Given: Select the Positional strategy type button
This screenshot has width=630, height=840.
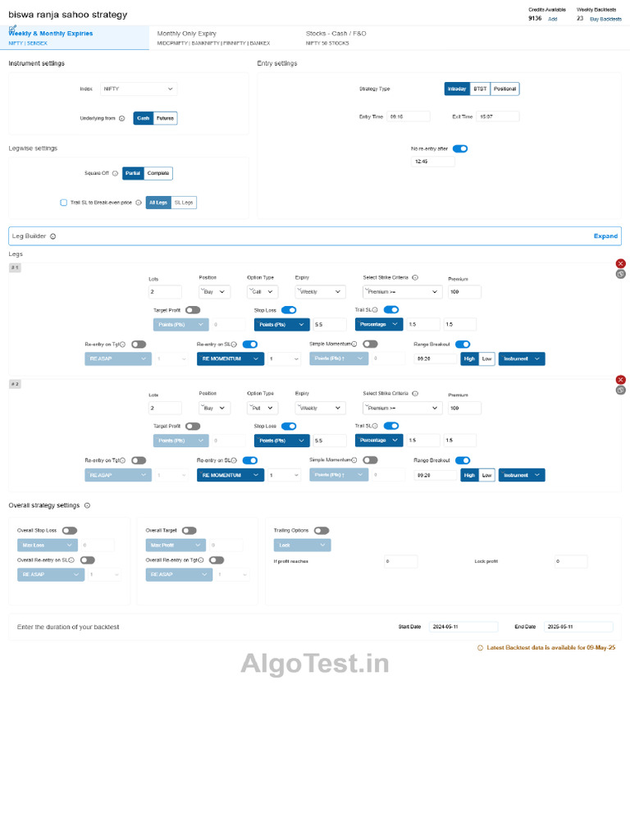Looking at the screenshot, I should coord(504,89).
